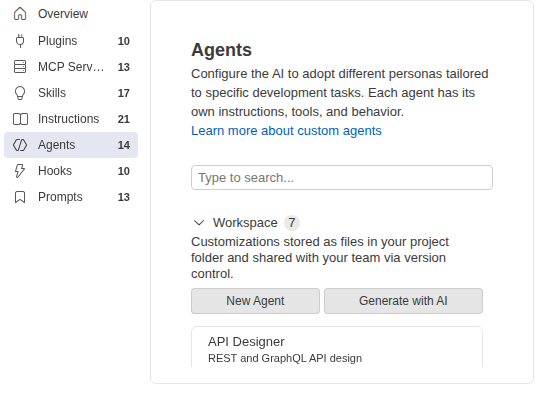The height and width of the screenshot is (400, 550).
Task: Open the Instructions sidebar item
Action: coord(69,119)
